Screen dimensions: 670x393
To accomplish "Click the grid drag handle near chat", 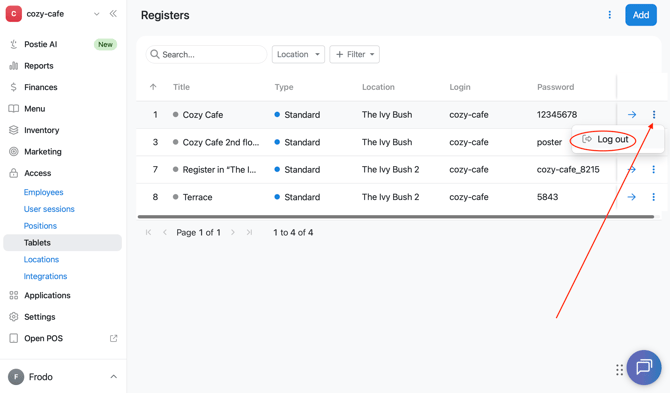I will tap(620, 370).
